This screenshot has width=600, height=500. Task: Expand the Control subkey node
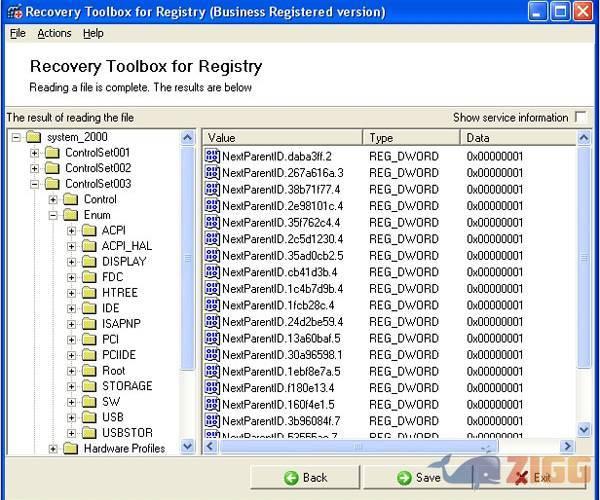(x=53, y=199)
